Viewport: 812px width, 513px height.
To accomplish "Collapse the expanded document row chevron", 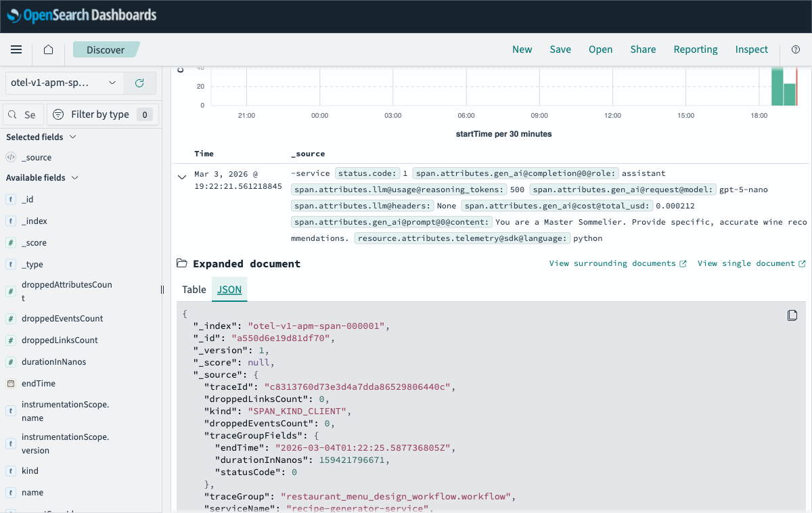I will (x=181, y=176).
